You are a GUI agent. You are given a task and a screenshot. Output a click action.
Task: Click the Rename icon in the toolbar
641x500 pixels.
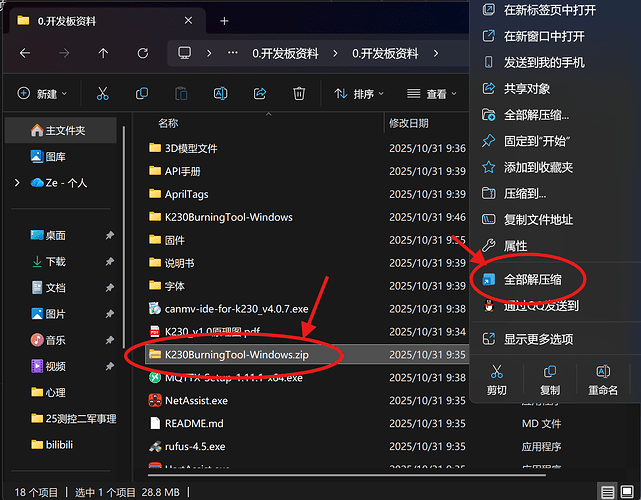[x=220, y=93]
